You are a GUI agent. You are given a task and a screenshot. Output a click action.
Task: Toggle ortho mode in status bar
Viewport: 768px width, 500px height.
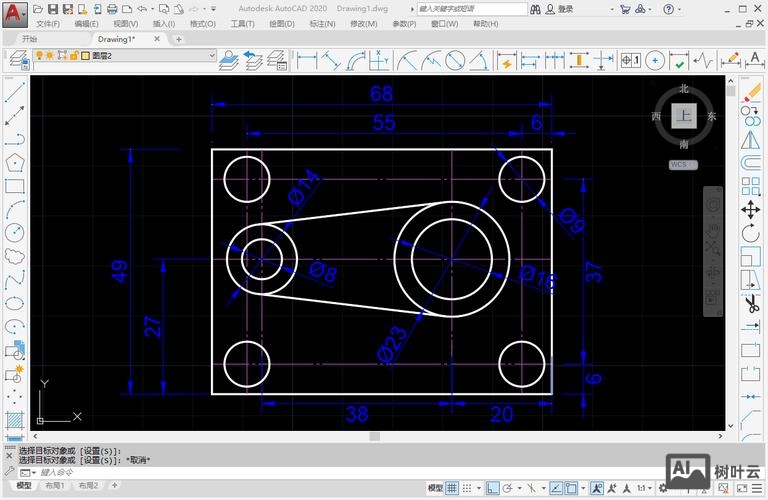(492, 488)
